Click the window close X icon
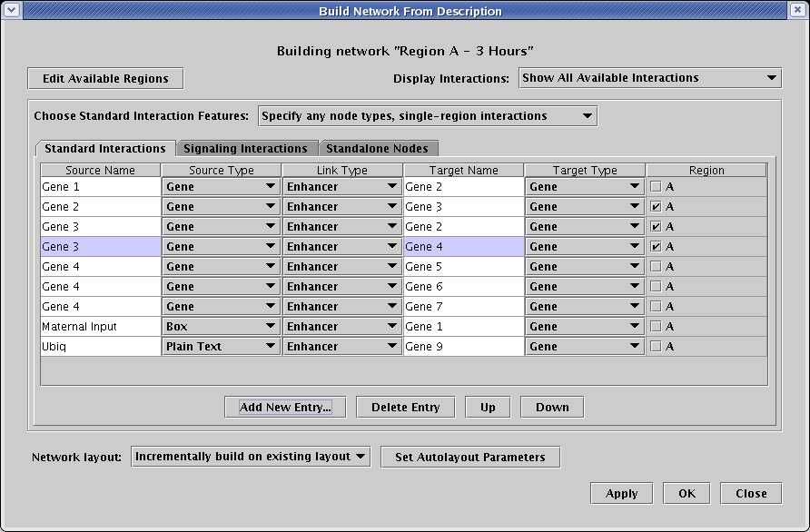The width and height of the screenshot is (810, 532). [x=797, y=11]
